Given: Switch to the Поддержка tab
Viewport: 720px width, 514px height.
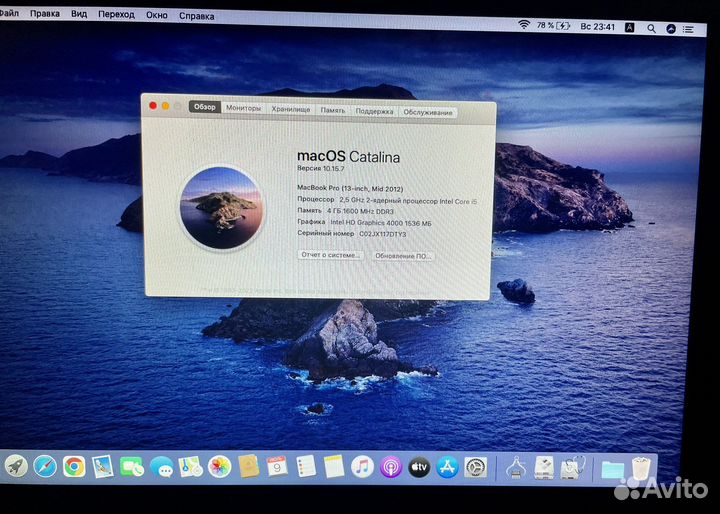Looking at the screenshot, I should pos(374,111).
